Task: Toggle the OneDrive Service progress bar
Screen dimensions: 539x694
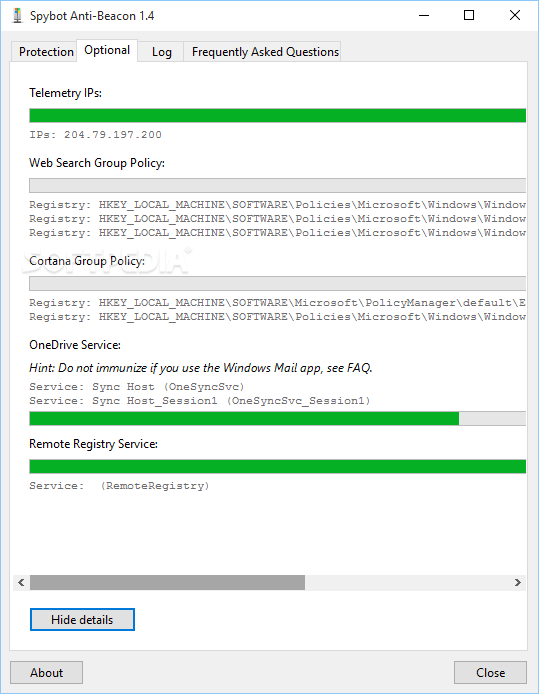Action: [277, 419]
